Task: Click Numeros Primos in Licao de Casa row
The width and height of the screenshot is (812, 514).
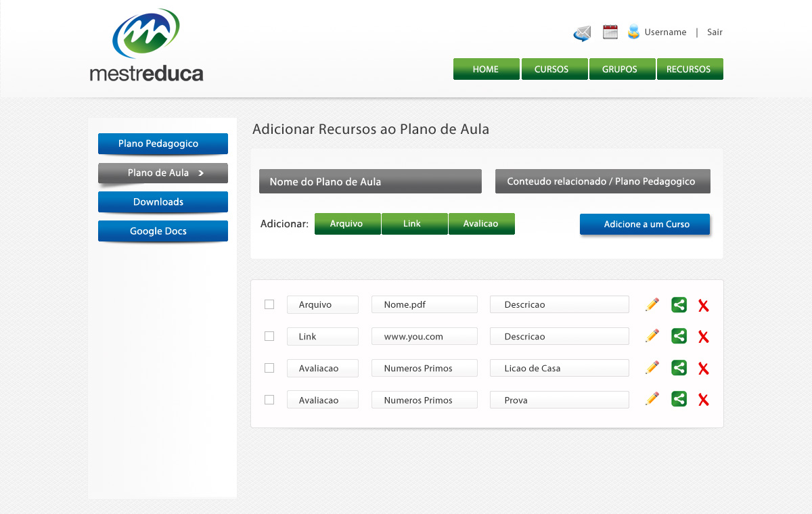Action: click(x=424, y=368)
